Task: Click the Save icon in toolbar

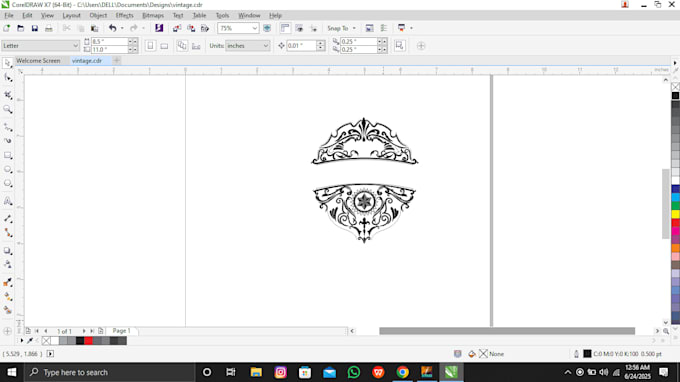Action: coord(34,28)
